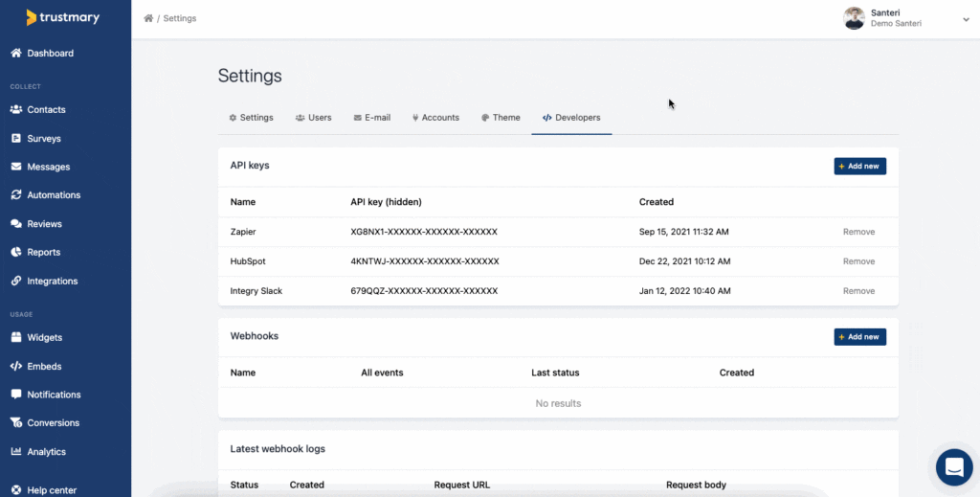Screen dimensions: 980x497
Task: Click the Analytics bar chart icon
Action: click(x=16, y=451)
